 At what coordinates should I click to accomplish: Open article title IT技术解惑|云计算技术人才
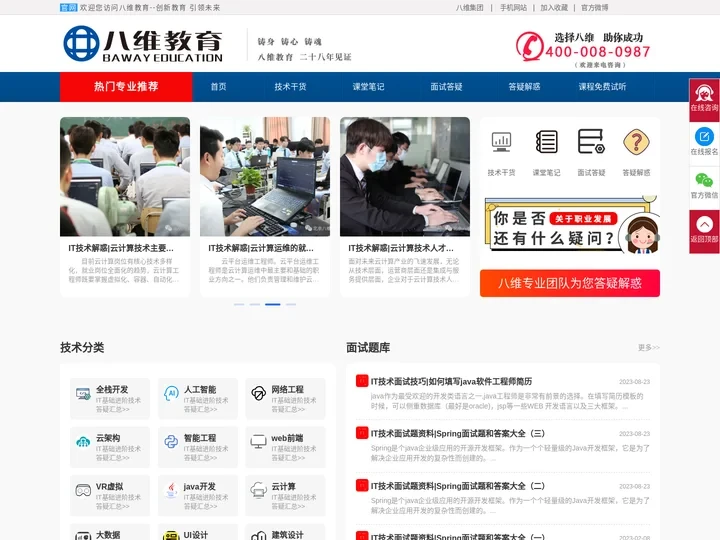pos(401,248)
